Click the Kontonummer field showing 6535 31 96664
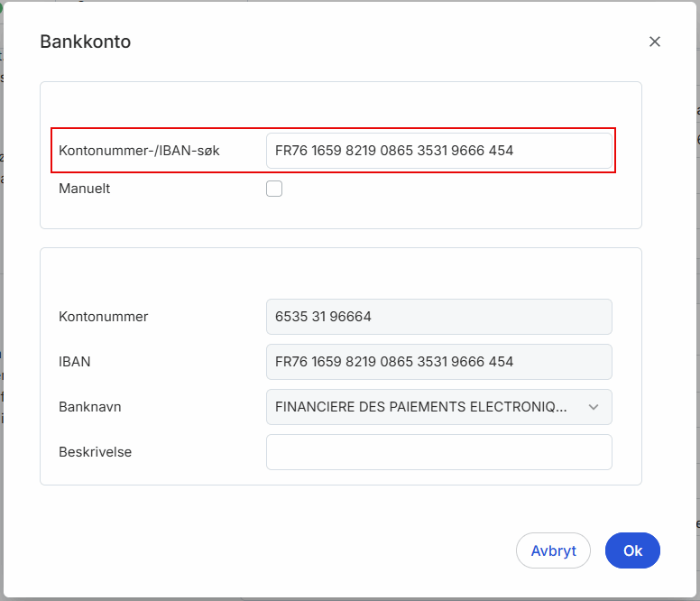 coord(438,317)
